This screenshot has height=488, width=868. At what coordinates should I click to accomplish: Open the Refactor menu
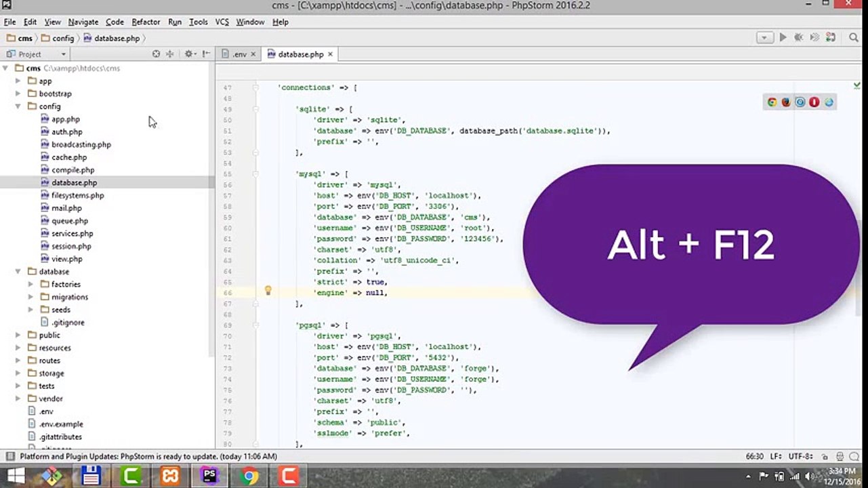(146, 22)
